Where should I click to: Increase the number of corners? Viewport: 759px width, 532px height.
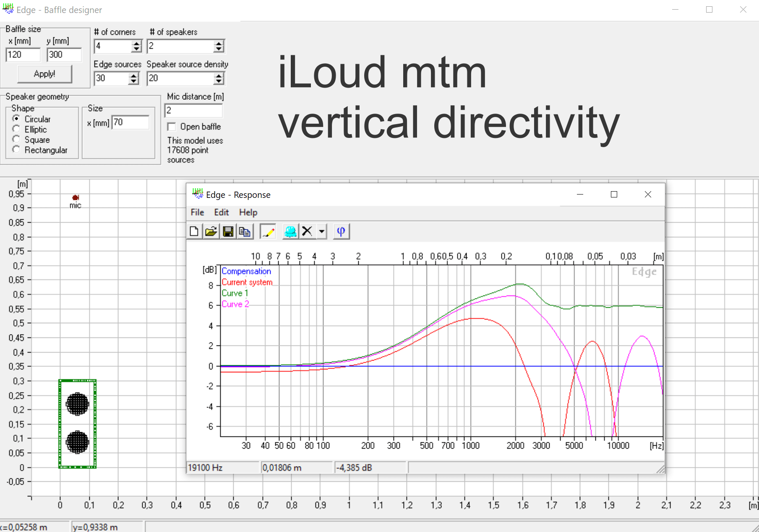coord(137,43)
